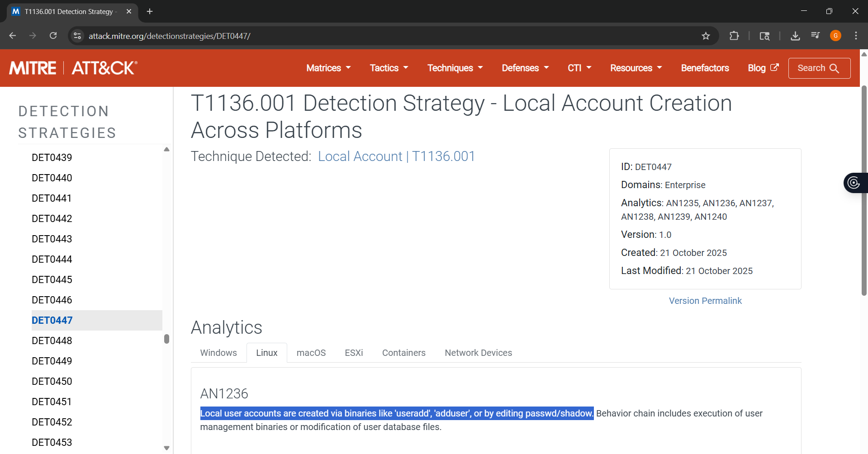This screenshot has height=454, width=868.
Task: Open the Blog external link
Action: click(x=763, y=68)
